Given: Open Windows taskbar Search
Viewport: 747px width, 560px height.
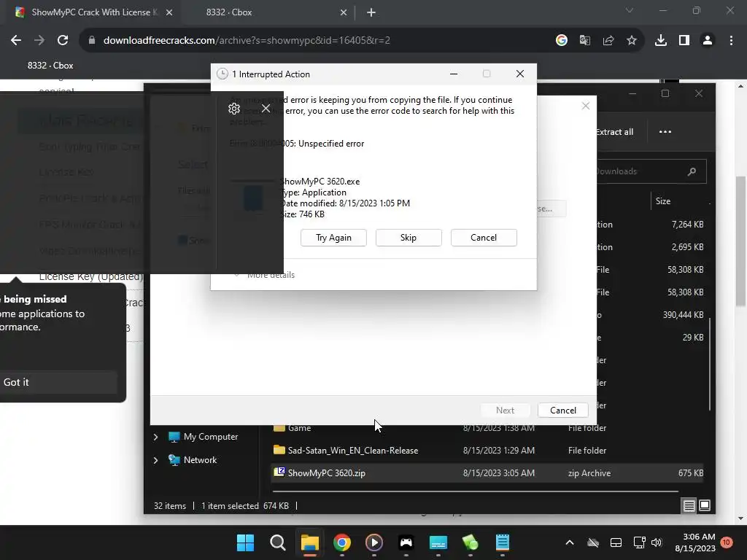Looking at the screenshot, I should [x=277, y=542].
